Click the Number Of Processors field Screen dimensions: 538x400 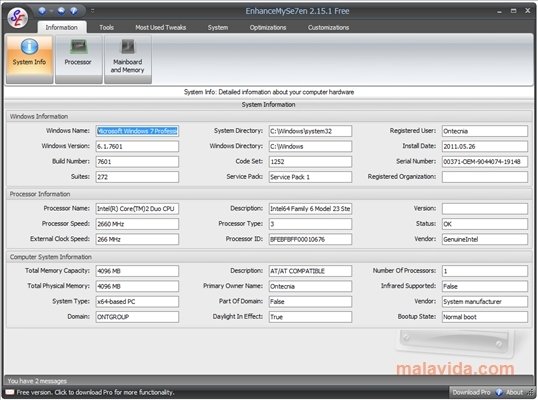coord(484,271)
